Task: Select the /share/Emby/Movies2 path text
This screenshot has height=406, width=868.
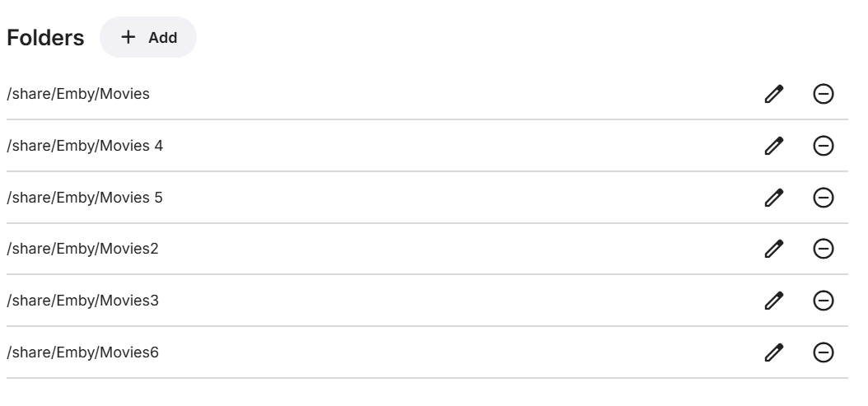Action: coord(82,249)
